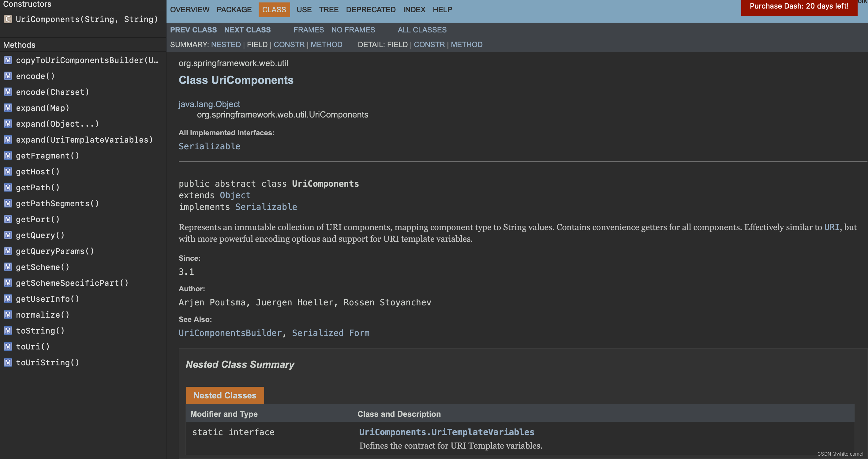Switch to the PACKAGE tab
868x459 pixels.
click(234, 9)
